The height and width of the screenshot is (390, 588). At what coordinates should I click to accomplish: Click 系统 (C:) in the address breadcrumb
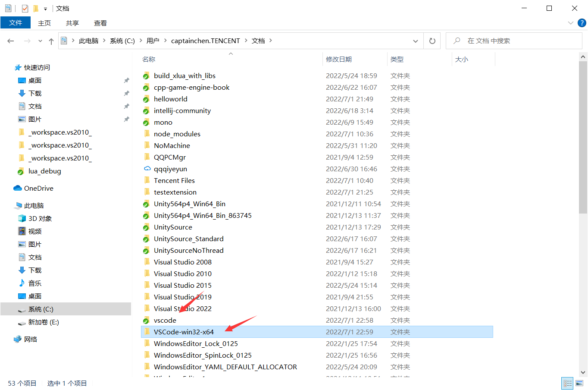click(x=122, y=41)
